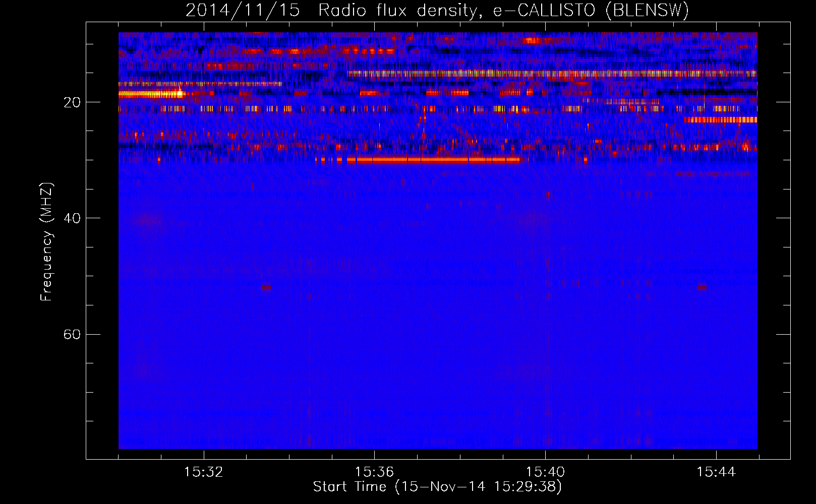The height and width of the screenshot is (504, 816).
Task: Click the 40 frequency axis label
Action: click(x=72, y=218)
